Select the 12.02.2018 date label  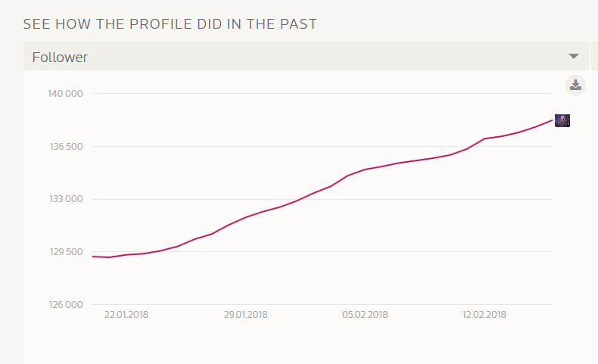tap(484, 315)
